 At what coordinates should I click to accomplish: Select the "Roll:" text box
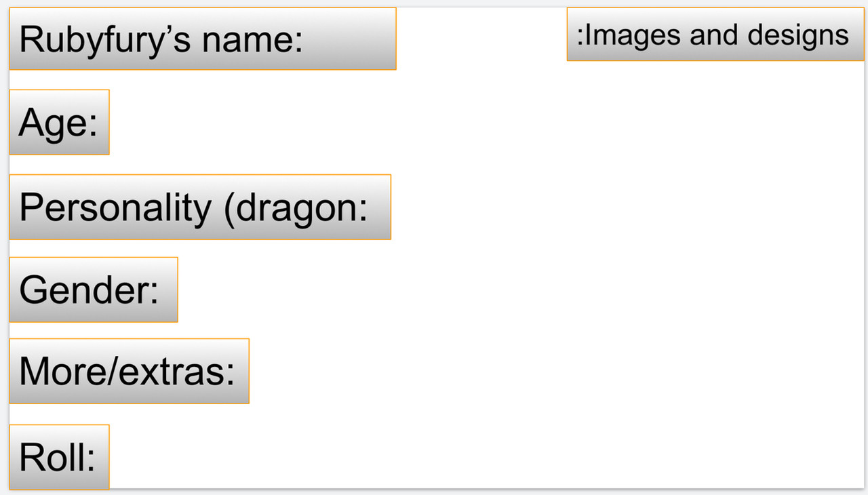pyautogui.click(x=59, y=457)
